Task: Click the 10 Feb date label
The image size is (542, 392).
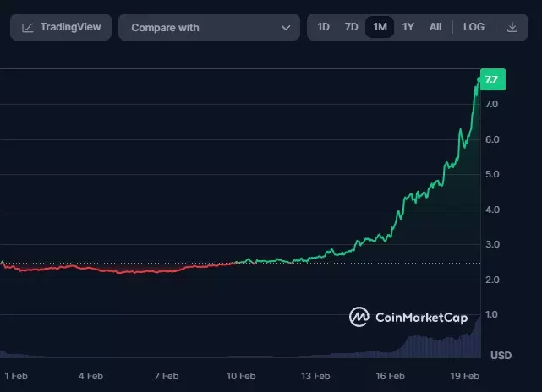Action: (242, 375)
